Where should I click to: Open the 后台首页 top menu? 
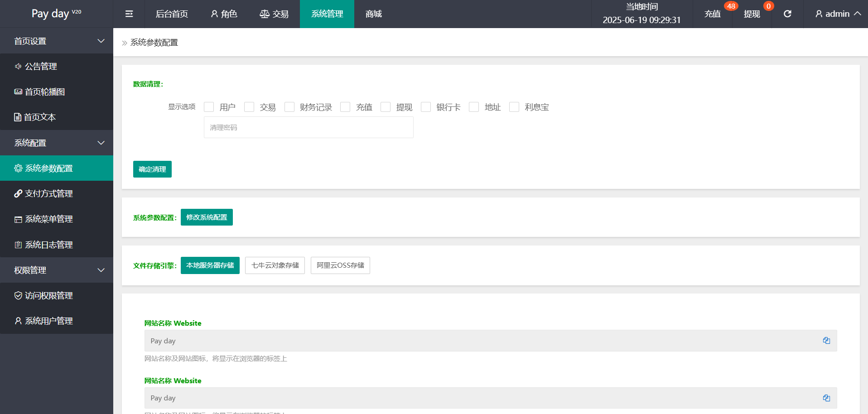tap(172, 14)
